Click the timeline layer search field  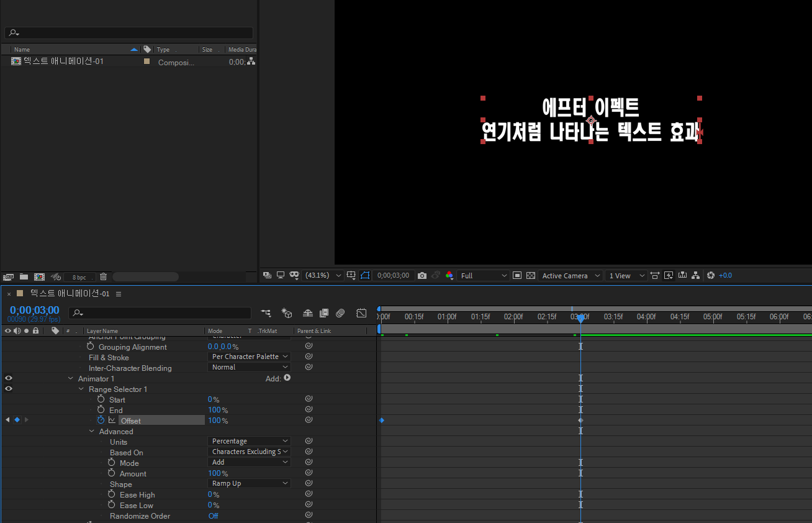tap(160, 313)
